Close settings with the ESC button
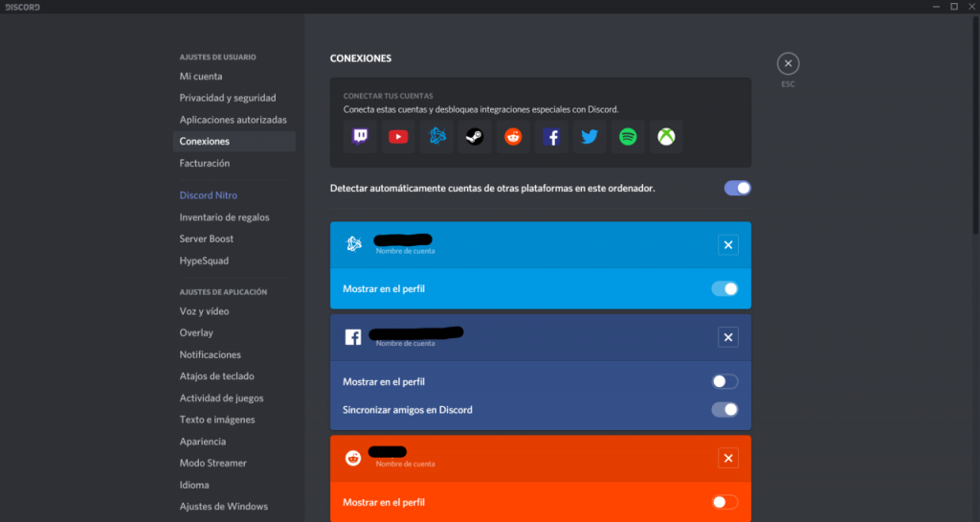 point(788,64)
